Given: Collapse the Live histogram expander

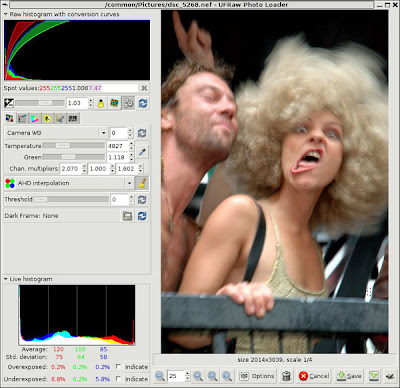Looking at the screenshot, I should coord(6,279).
